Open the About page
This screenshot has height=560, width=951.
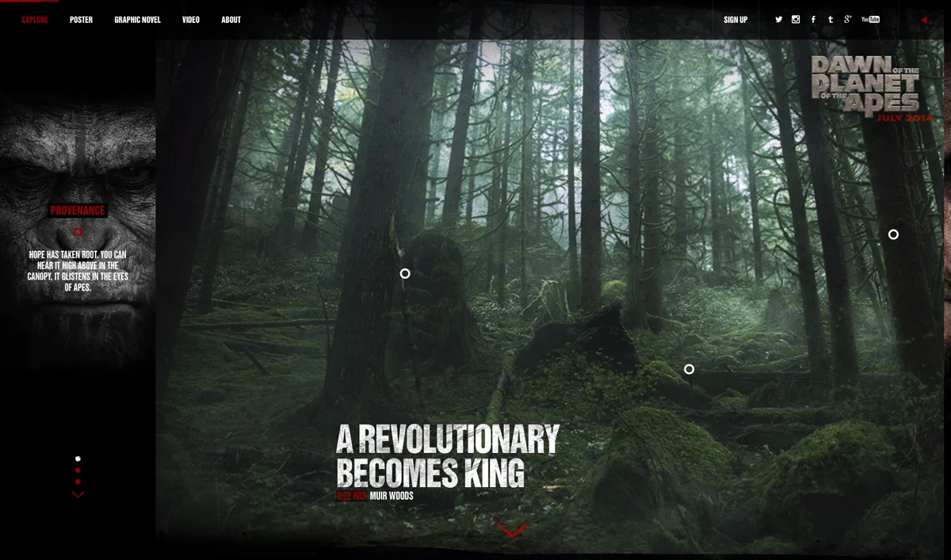click(231, 20)
